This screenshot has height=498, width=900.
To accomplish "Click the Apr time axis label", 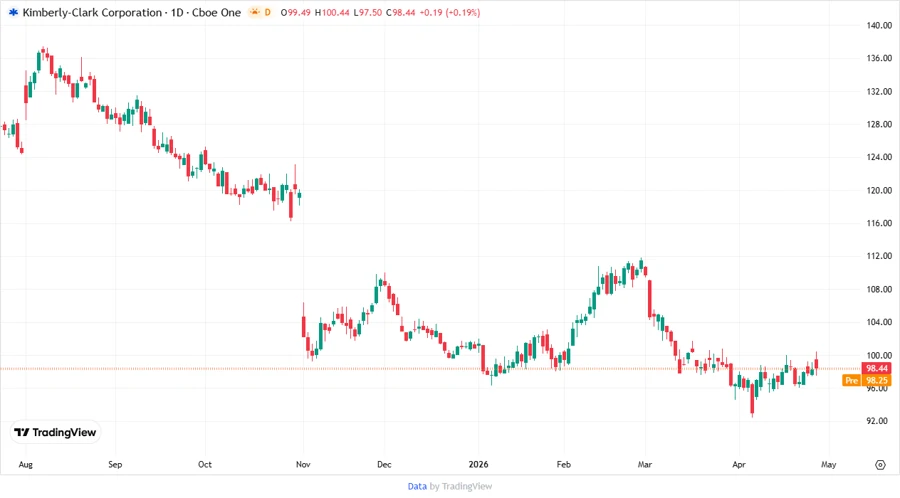I will coord(739,464).
